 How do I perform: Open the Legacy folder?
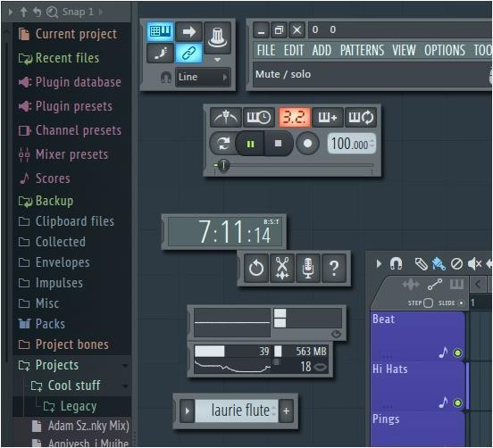pyautogui.click(x=70, y=406)
